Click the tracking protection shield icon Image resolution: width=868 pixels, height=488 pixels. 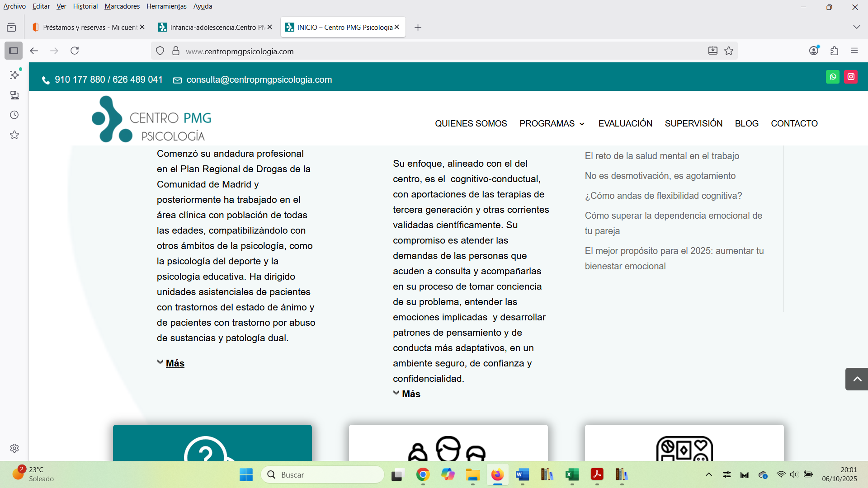[160, 51]
